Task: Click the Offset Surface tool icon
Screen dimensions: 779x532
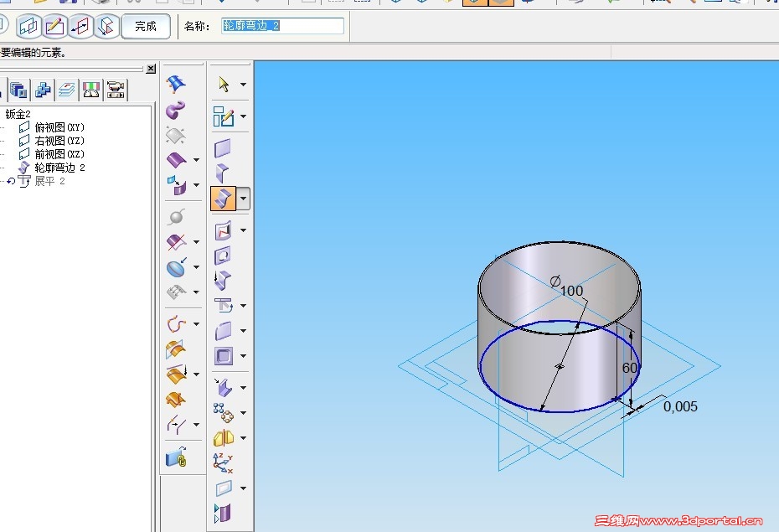Action: 176,185
